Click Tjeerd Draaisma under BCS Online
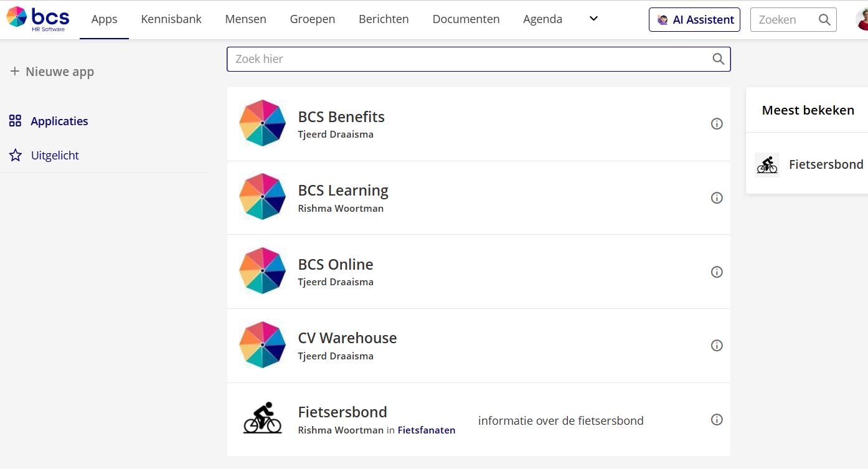 [336, 282]
